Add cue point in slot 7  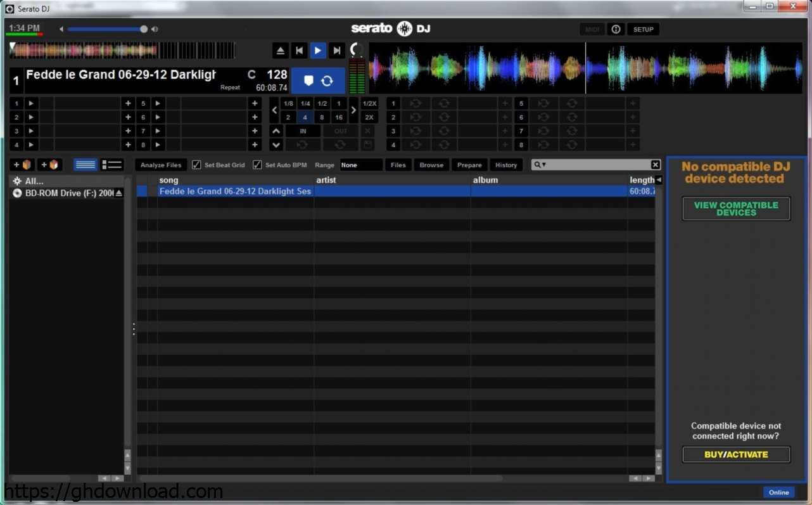point(255,131)
